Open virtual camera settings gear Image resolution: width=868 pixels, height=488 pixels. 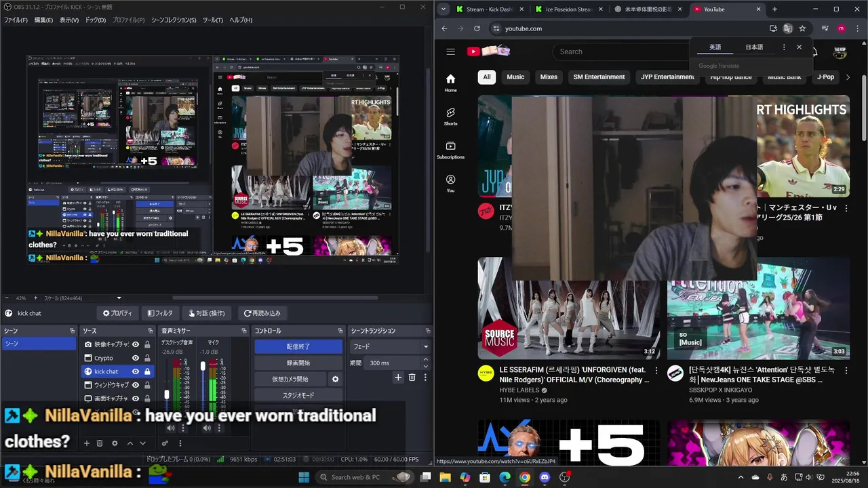coord(335,379)
